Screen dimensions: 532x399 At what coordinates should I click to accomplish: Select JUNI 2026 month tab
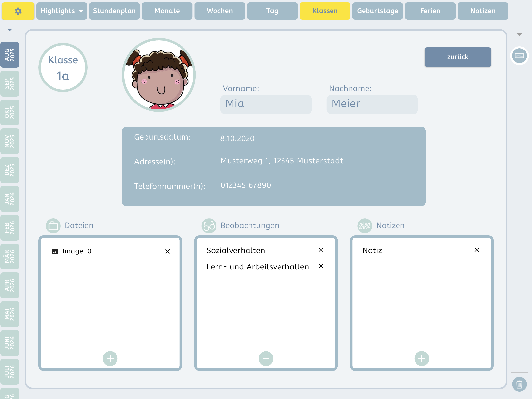click(10, 343)
